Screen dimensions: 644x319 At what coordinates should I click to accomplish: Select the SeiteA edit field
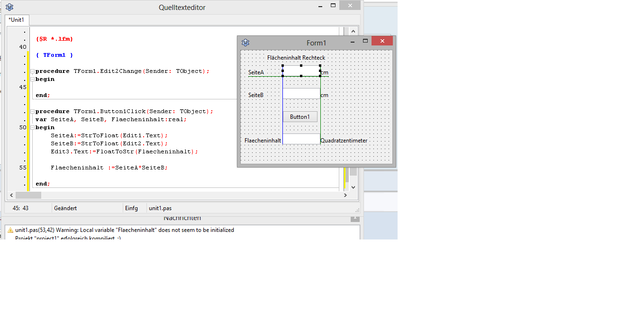[301, 71]
